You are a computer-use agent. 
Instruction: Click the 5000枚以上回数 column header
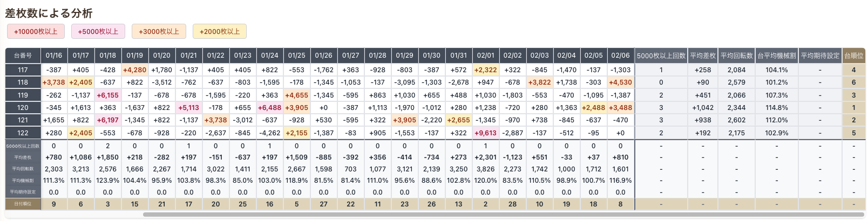click(661, 56)
